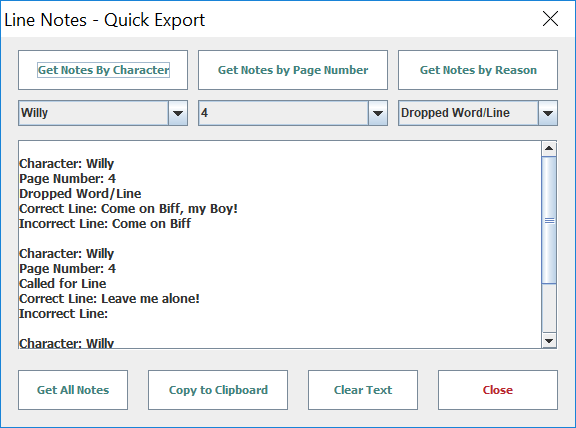Click the scroll up arrow of notes area
This screenshot has height=428, width=576.
pyautogui.click(x=549, y=148)
